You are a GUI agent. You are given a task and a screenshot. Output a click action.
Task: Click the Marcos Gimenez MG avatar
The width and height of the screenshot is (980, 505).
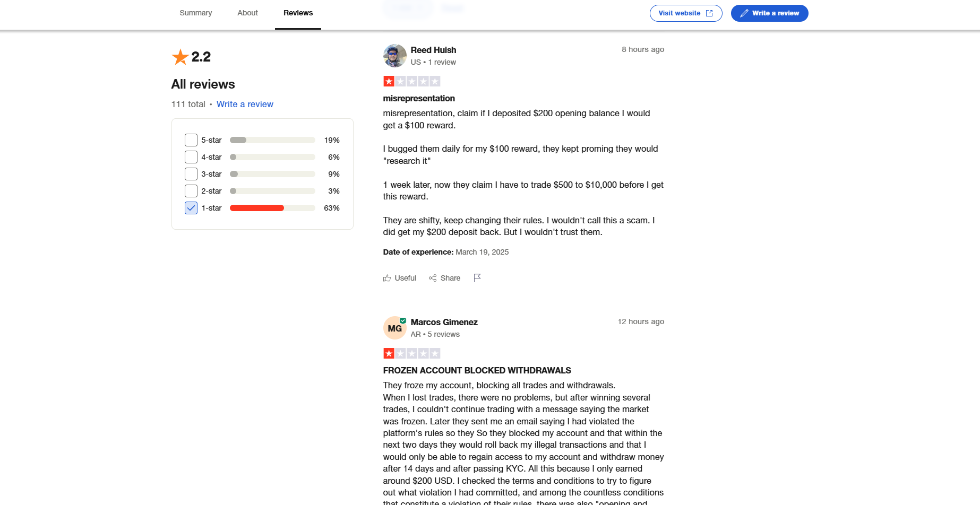(x=394, y=328)
